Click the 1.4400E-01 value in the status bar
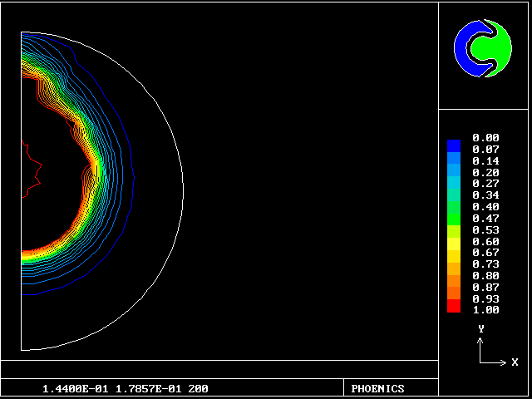Image resolution: width=532 pixels, height=399 pixels. pos(71,389)
